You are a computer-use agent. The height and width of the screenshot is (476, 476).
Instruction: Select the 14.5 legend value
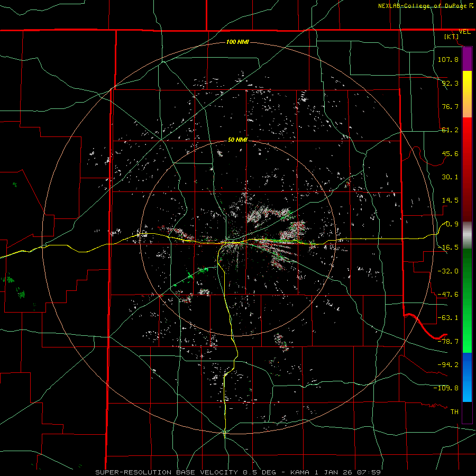tap(450, 200)
